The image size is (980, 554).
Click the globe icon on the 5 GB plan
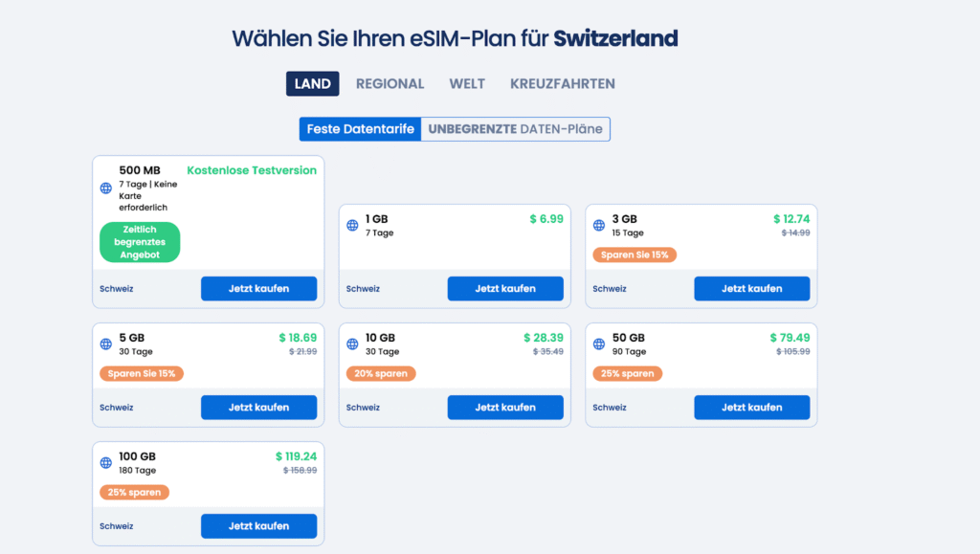[105, 343]
